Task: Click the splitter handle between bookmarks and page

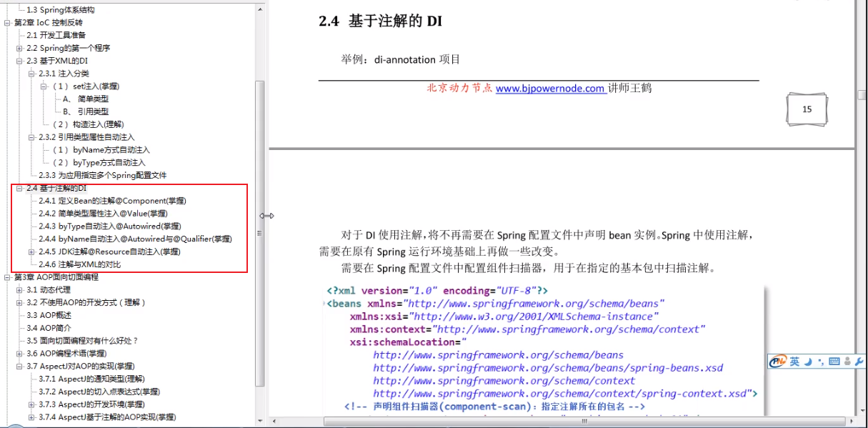Action: [x=266, y=216]
